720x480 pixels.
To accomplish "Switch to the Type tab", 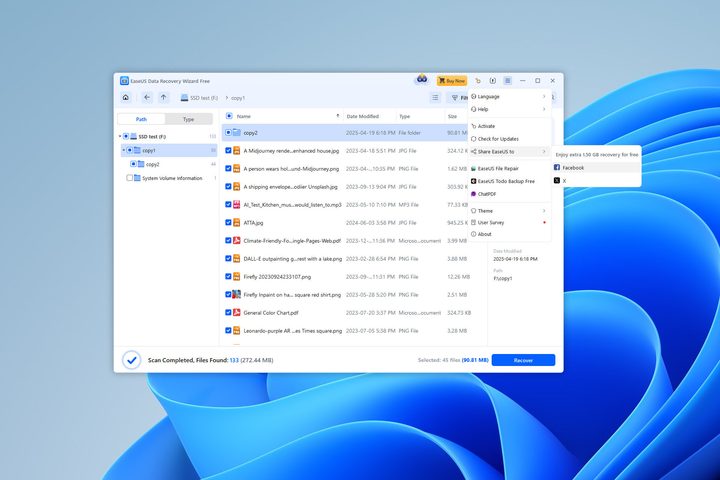I will click(x=189, y=119).
